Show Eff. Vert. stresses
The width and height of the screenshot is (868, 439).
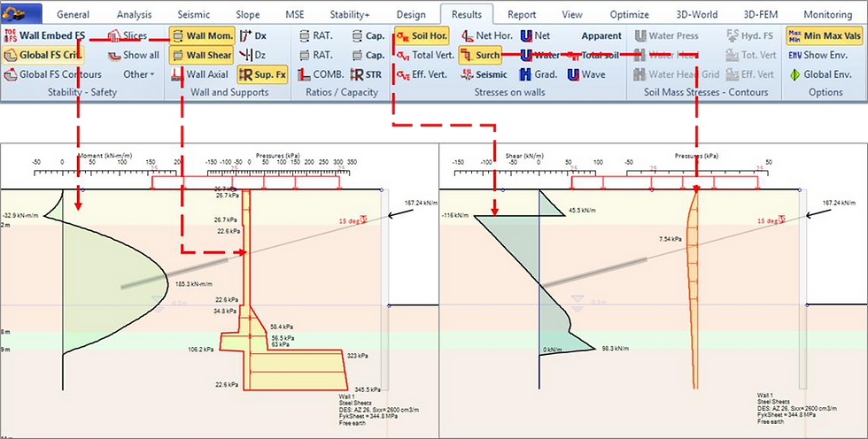pyautogui.click(x=422, y=74)
